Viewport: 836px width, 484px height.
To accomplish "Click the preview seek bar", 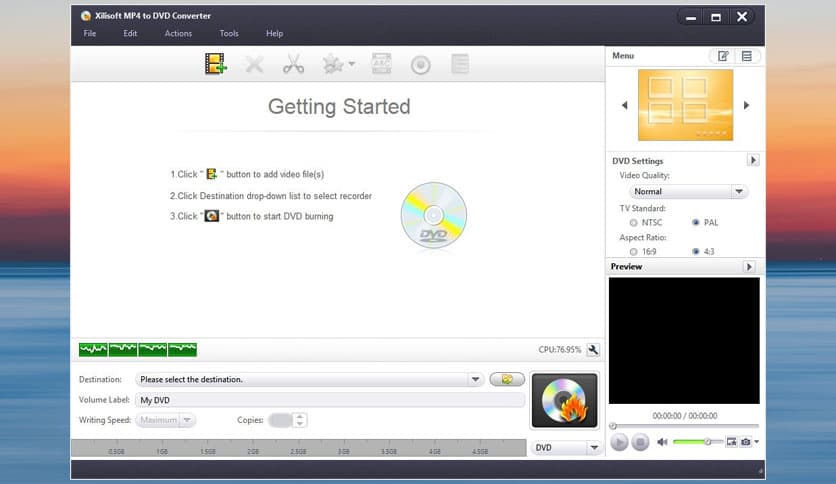I will coord(685,426).
